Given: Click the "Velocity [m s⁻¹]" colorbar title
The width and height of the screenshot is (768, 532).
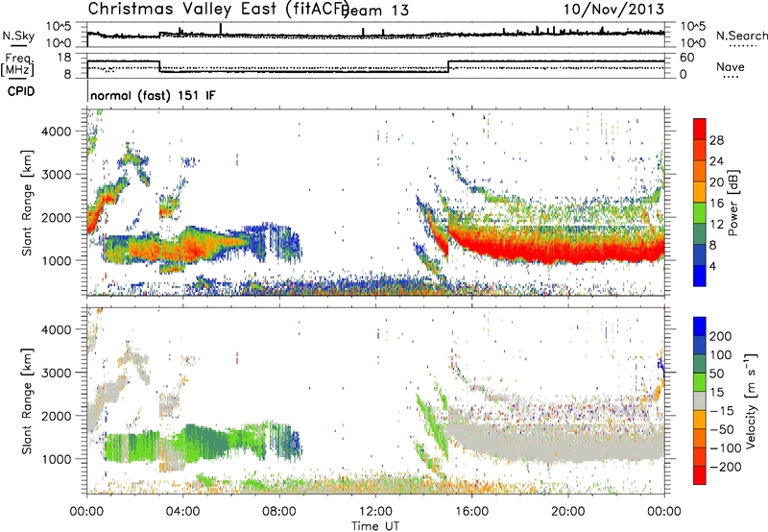Looking at the screenshot, I should pyautogui.click(x=751, y=401).
